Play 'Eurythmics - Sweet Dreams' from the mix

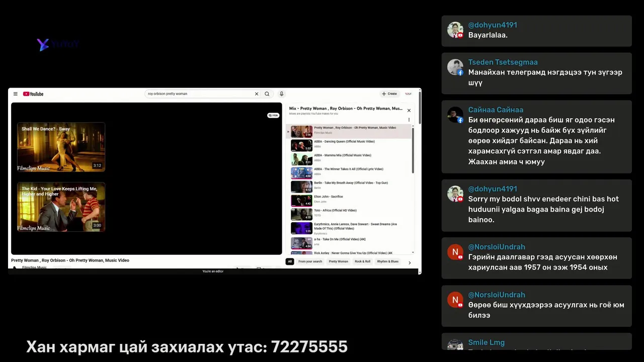click(349, 228)
